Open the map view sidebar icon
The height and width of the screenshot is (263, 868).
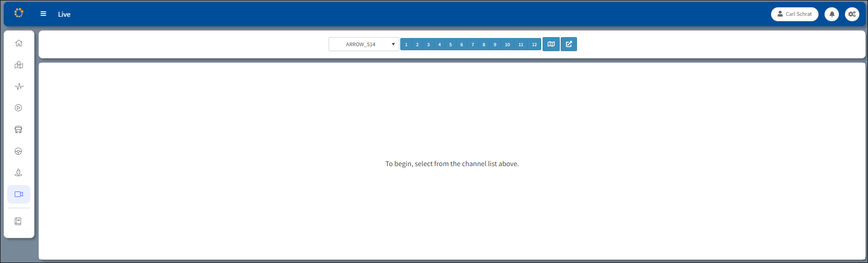point(19,65)
